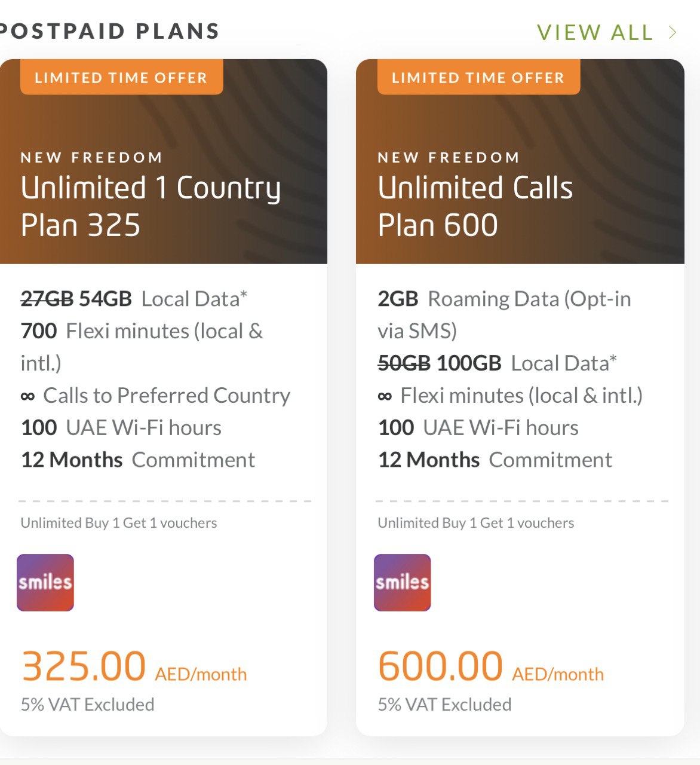This screenshot has height=765, width=700.
Task: Tap Limited Time Offer badge on Plan 325
Action: tap(121, 78)
